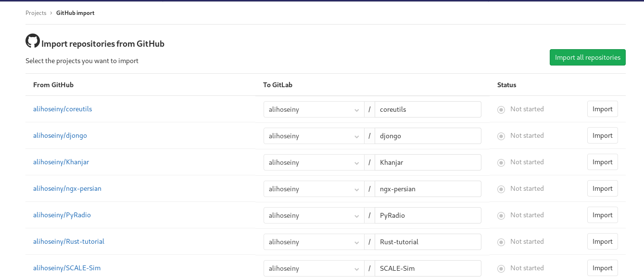Click the status icon in djongo row

point(501,136)
